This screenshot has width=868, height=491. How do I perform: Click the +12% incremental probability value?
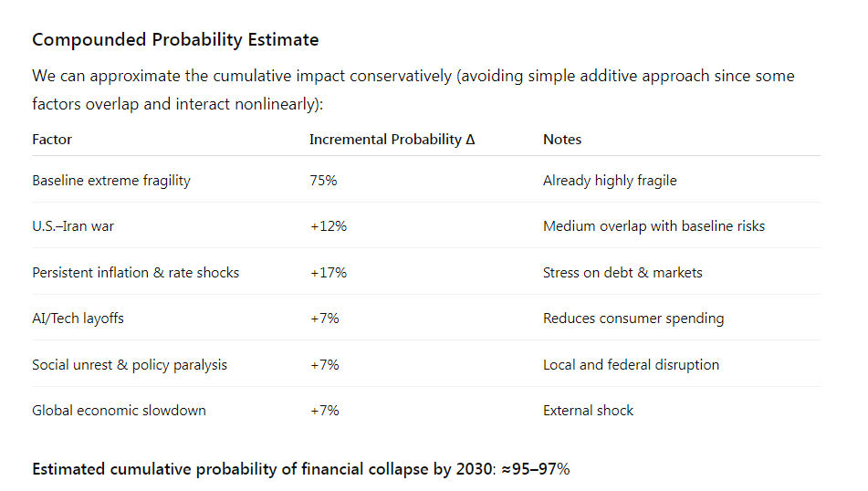click(328, 226)
